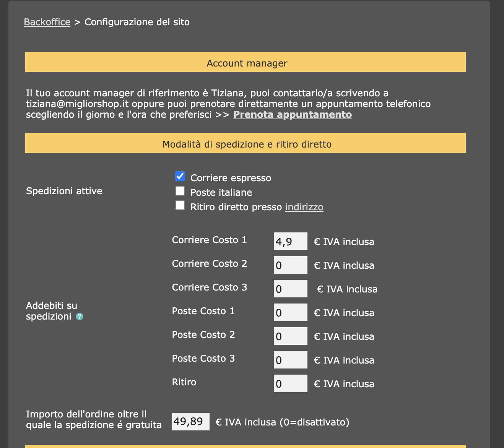
Task: Click the Ritiro cost input field
Action: [290, 383]
